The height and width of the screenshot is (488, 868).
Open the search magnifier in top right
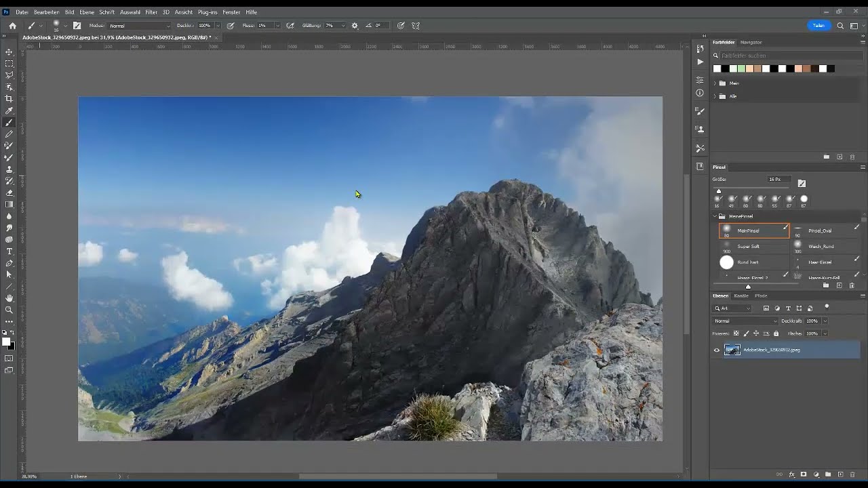click(840, 26)
